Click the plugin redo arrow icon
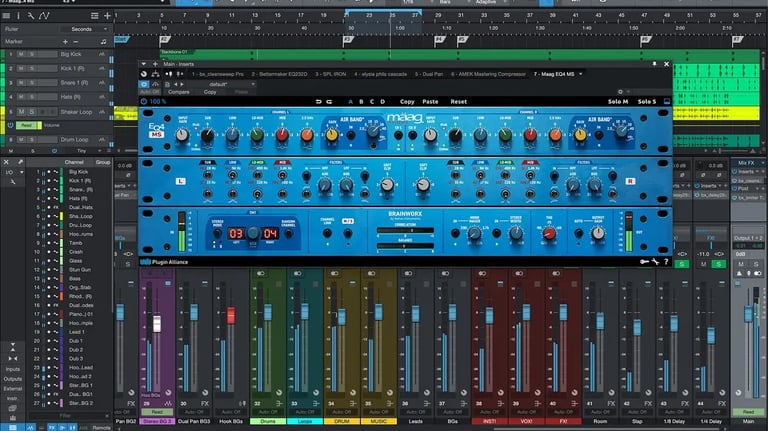This screenshot has width=768, height=431. (330, 101)
